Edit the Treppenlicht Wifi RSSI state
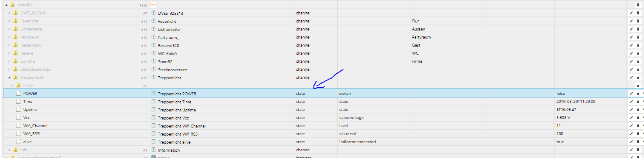Screen dimensions: 644x158 (x=631, y=134)
